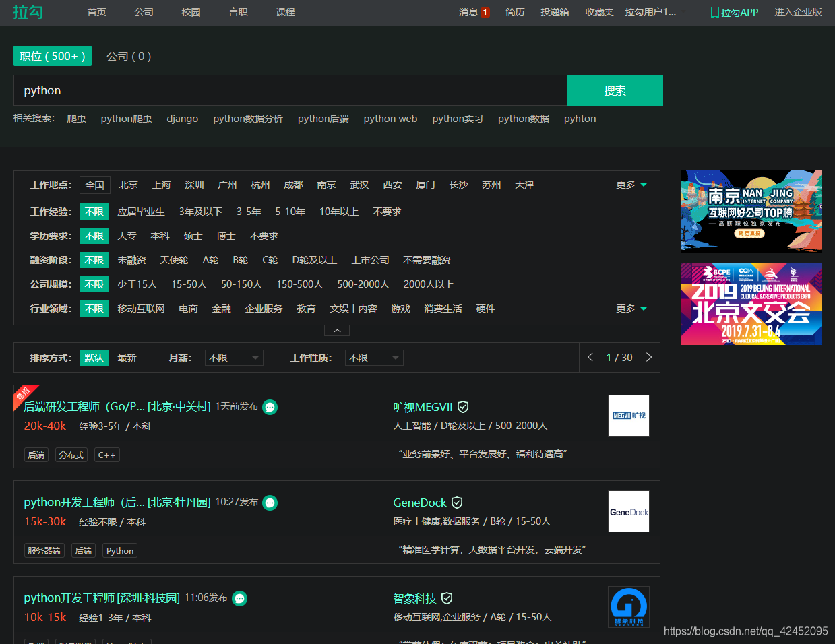
Task: Collapse the filter panel with up chevron
Action: (337, 331)
